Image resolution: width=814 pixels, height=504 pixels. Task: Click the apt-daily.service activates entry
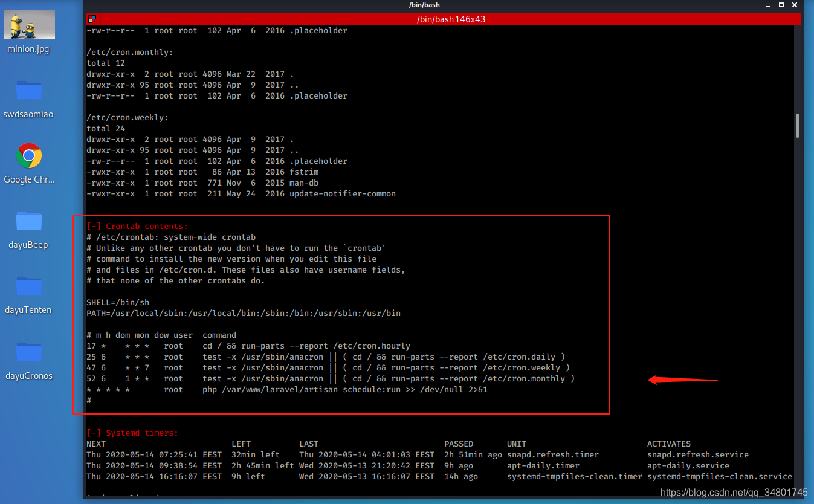(688, 466)
